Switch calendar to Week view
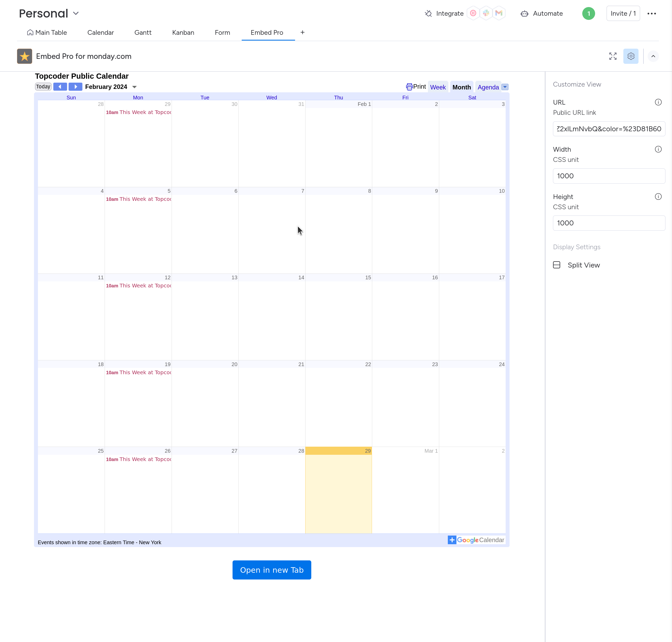Viewport: 672px width, 642px height. pos(438,87)
